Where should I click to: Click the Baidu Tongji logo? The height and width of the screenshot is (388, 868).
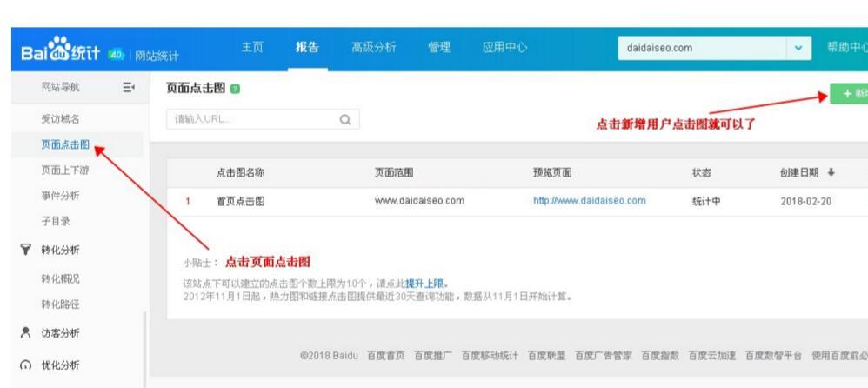point(59,48)
